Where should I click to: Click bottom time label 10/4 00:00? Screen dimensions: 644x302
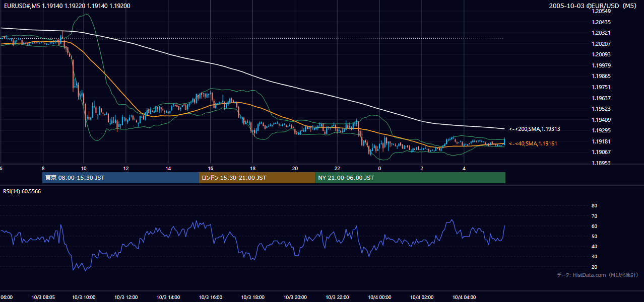coord(379,297)
